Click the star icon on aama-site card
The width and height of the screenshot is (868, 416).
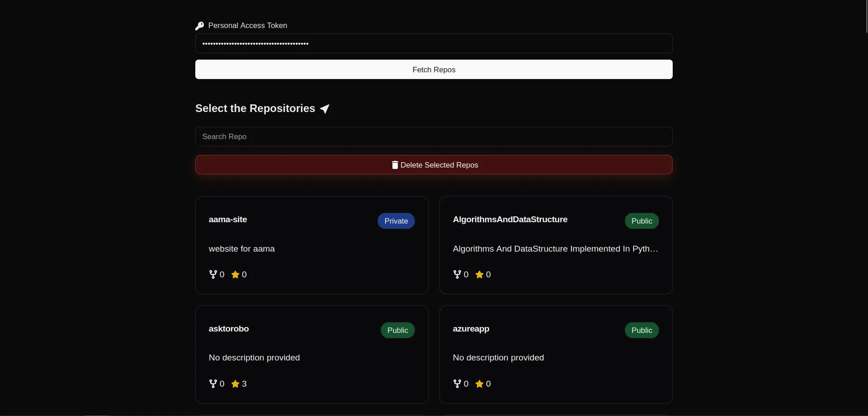pyautogui.click(x=235, y=274)
